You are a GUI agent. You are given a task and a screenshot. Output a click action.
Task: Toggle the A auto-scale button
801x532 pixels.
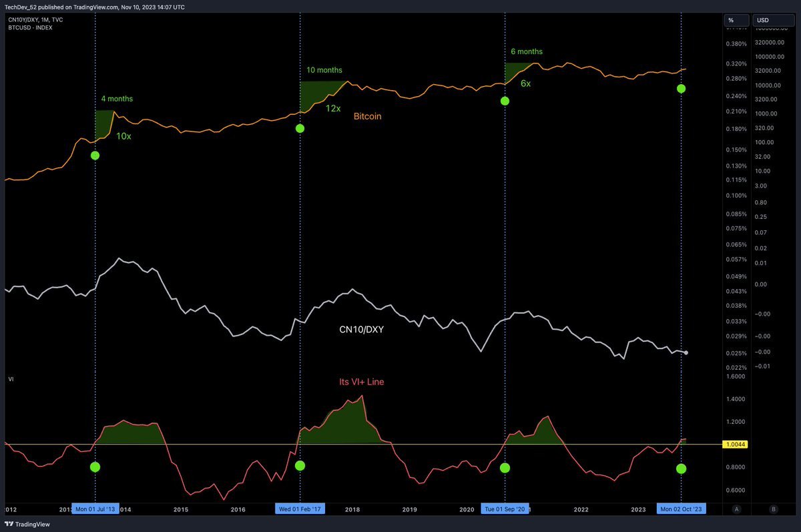[x=737, y=509]
